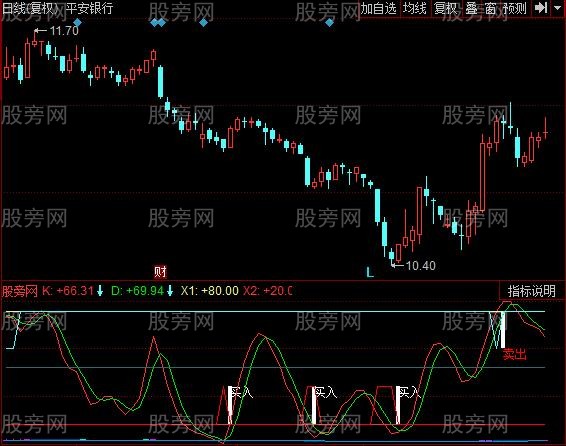Click the red 财 financial marker icon
566x446 pixels.
160,271
